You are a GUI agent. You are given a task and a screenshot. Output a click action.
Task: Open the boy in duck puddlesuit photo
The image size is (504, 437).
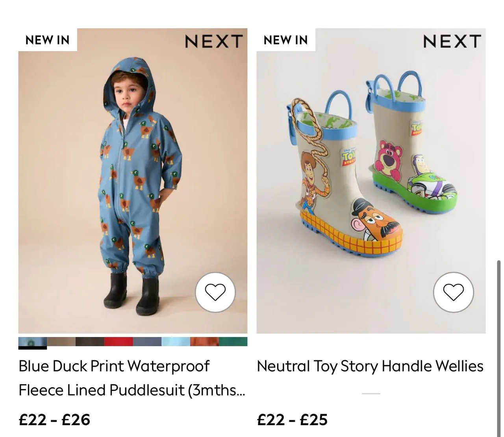(133, 181)
